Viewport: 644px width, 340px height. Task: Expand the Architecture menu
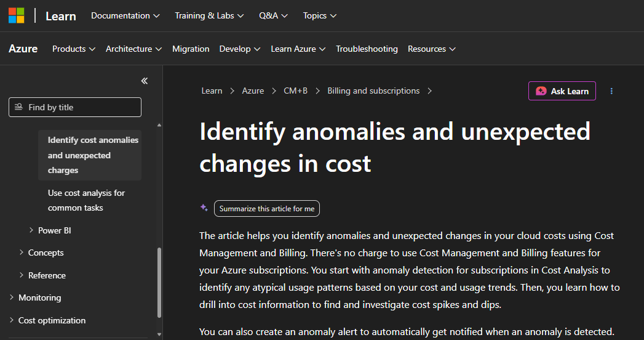pyautogui.click(x=133, y=49)
